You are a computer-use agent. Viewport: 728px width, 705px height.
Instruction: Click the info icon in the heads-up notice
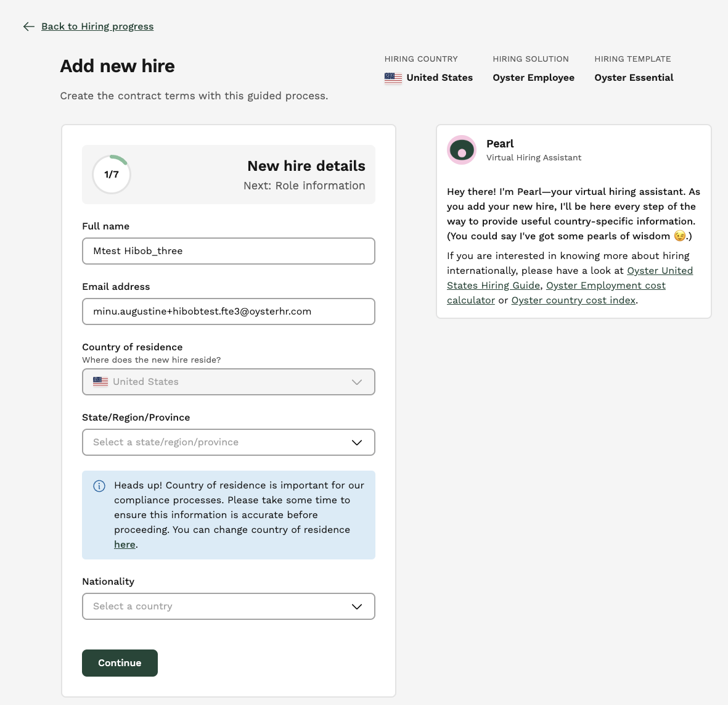(99, 486)
